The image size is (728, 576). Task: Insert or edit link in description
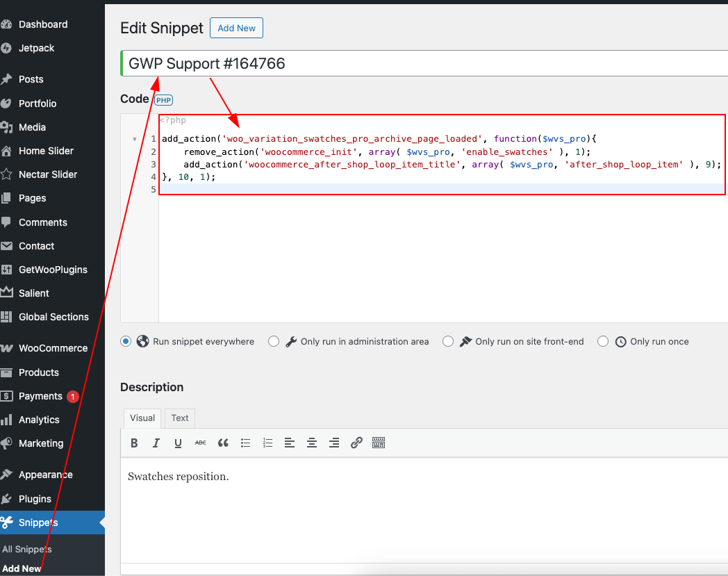tap(356, 443)
